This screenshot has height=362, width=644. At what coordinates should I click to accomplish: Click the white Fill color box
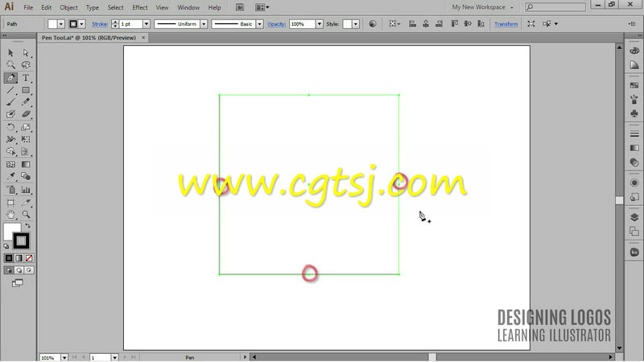(x=10, y=230)
